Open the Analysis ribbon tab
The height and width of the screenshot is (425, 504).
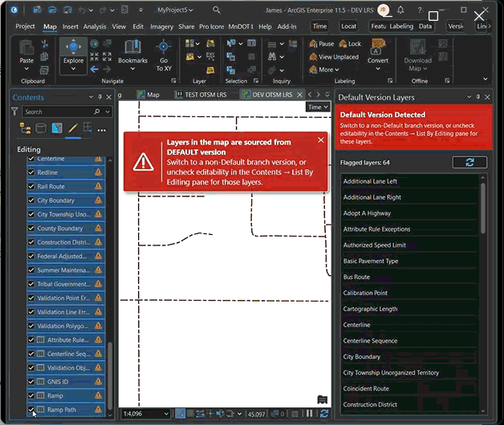pyautogui.click(x=95, y=26)
